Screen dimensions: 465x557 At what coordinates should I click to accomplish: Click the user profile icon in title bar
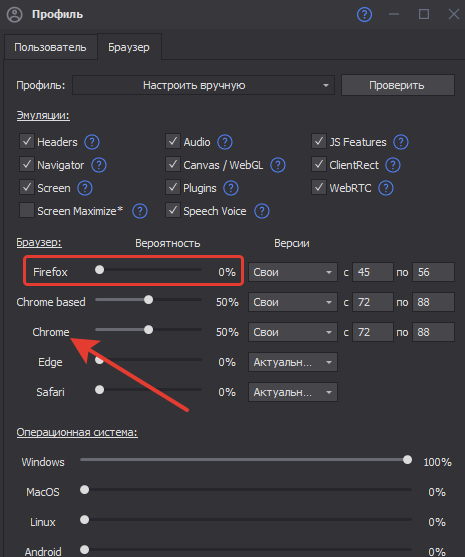(x=15, y=15)
